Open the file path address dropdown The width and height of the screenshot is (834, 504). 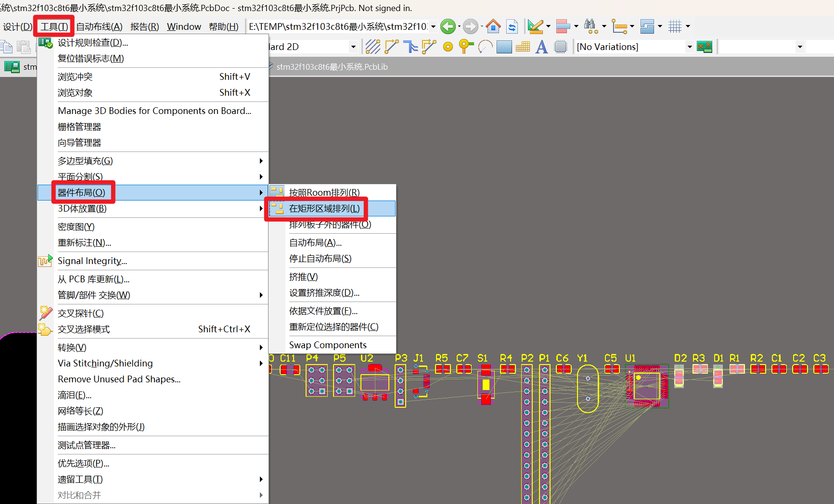point(433,26)
